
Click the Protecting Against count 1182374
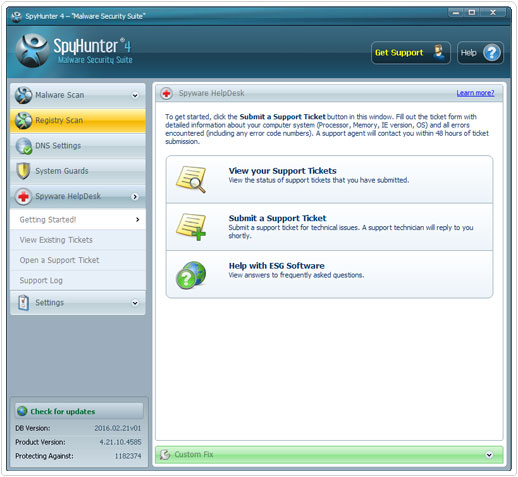pyautogui.click(x=128, y=456)
